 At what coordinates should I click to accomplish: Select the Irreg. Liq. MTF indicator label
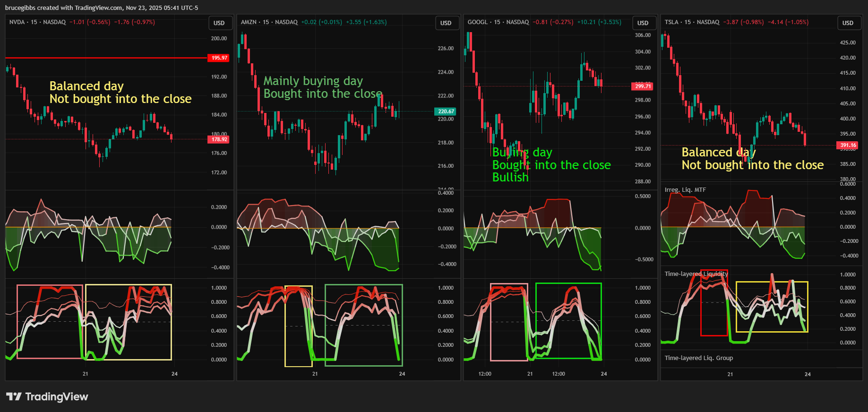[x=685, y=190]
